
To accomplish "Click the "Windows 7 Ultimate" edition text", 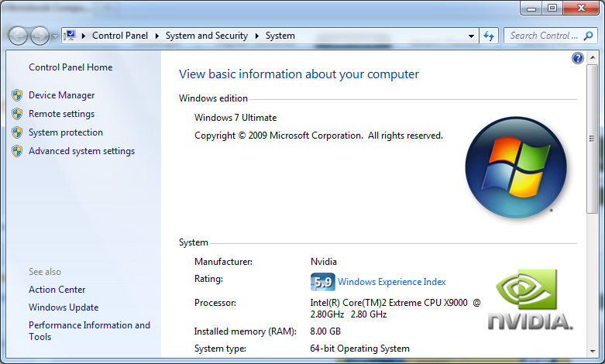I will point(235,118).
